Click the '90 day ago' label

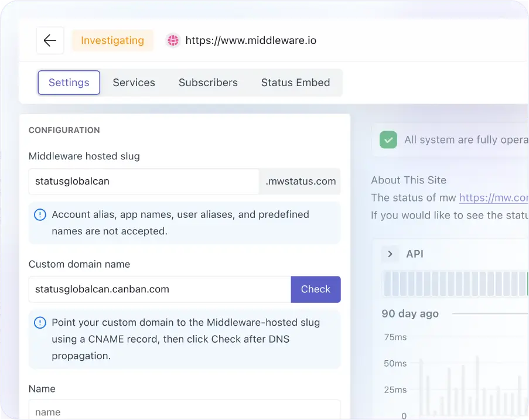[410, 314]
